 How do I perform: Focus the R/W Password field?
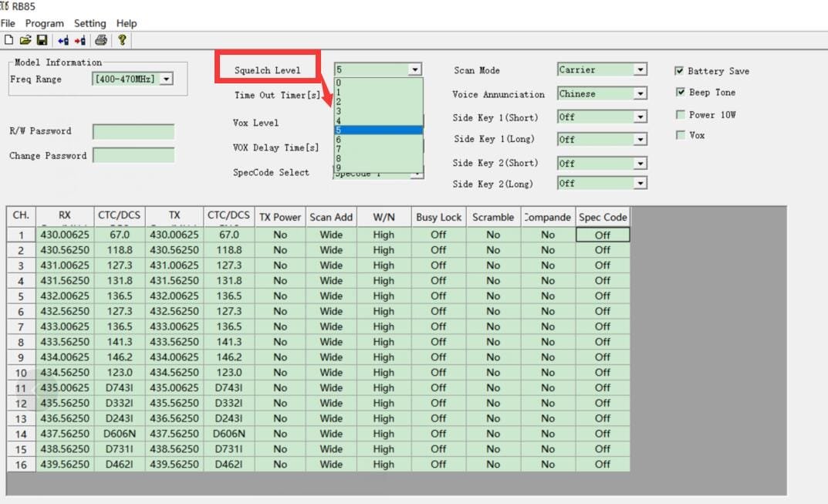pos(133,131)
